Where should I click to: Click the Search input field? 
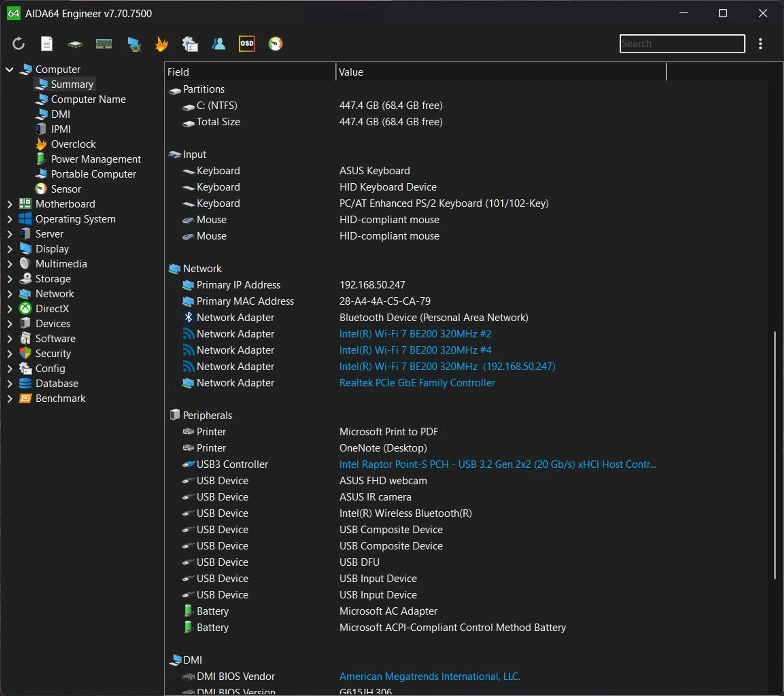click(682, 44)
